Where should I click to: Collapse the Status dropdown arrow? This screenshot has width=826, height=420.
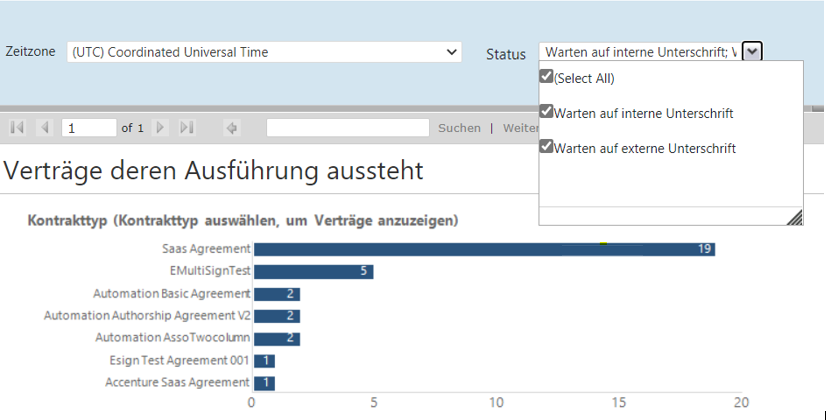click(x=752, y=52)
